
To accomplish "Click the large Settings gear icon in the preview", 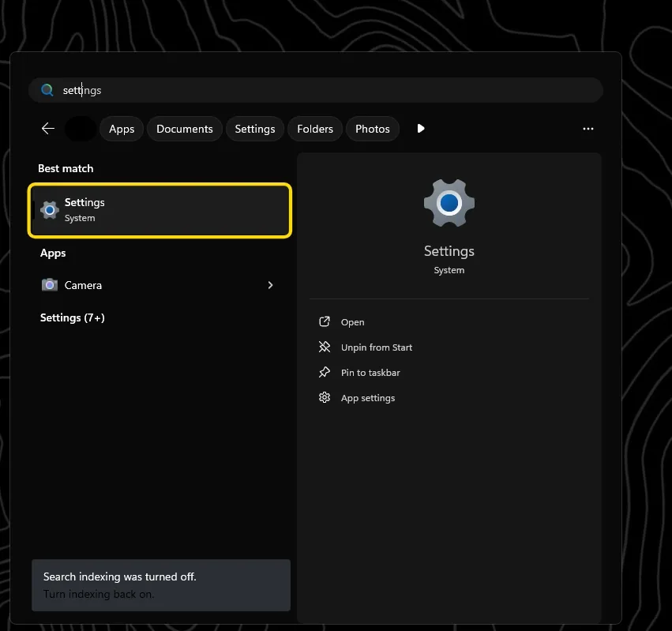I will click(x=449, y=203).
